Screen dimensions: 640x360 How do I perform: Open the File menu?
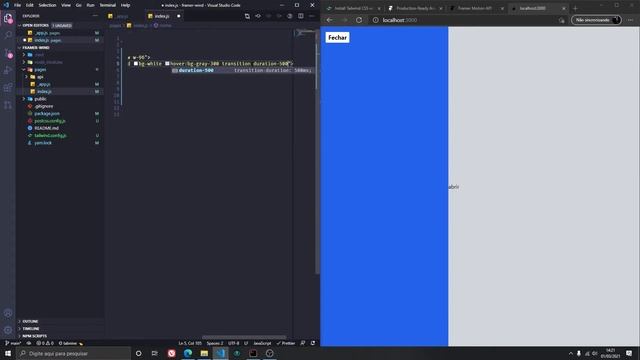point(18,5)
